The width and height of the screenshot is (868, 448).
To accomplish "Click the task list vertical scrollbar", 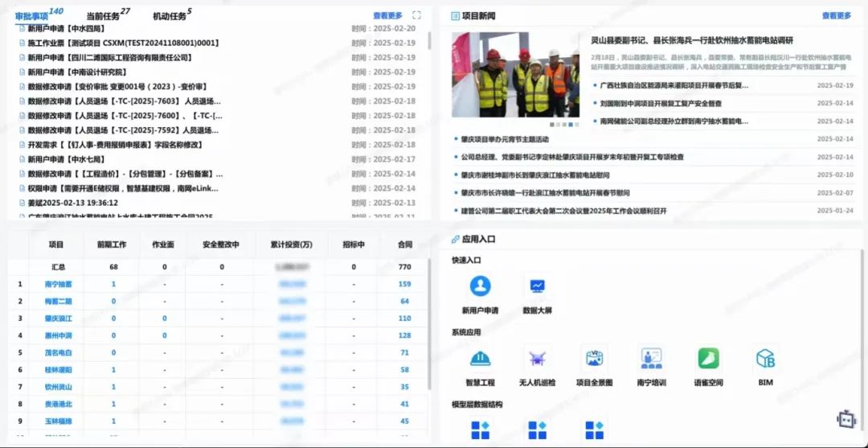I will click(429, 40).
